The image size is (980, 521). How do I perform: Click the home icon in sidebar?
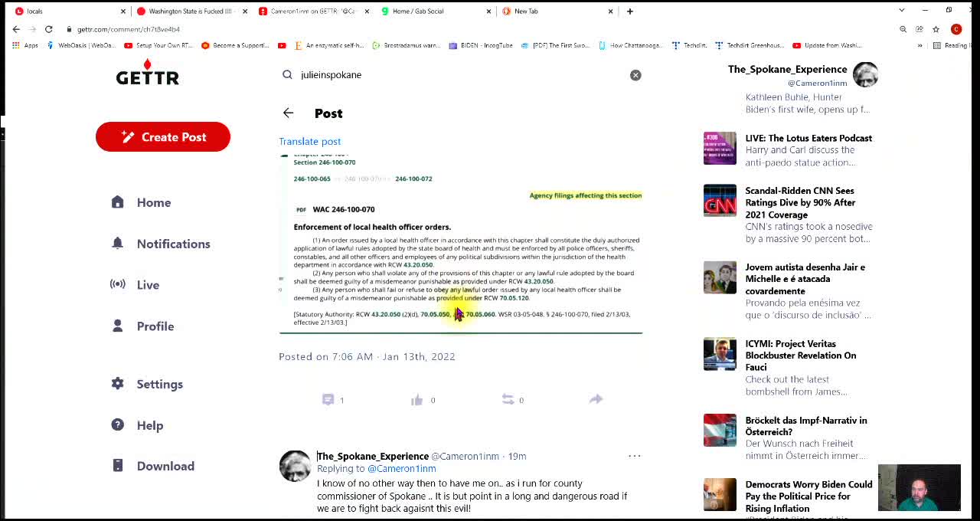tap(117, 202)
